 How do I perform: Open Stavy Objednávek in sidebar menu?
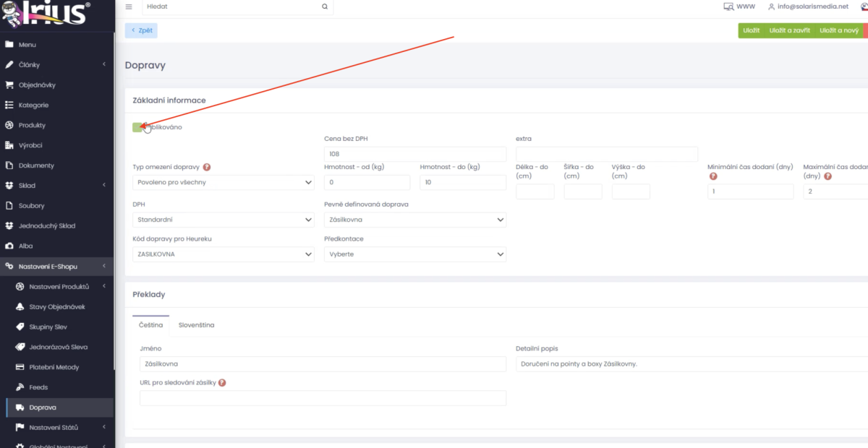(57, 307)
